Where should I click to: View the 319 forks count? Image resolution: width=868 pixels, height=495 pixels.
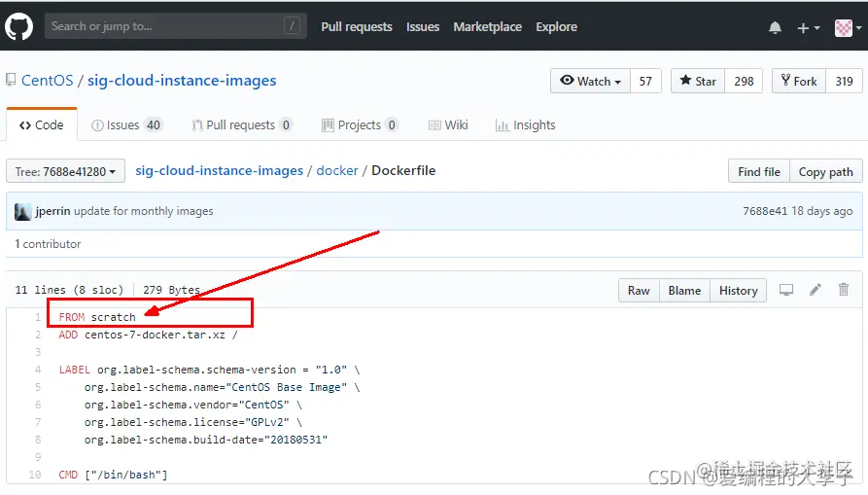[844, 81]
